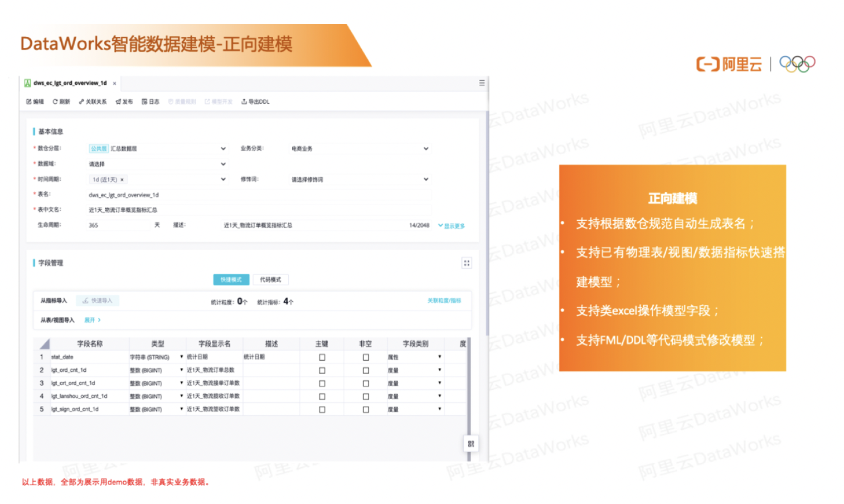Click the greyed 质量规则 toolbar item
Image resolution: width=844 pixels, height=504 pixels.
[182, 101]
